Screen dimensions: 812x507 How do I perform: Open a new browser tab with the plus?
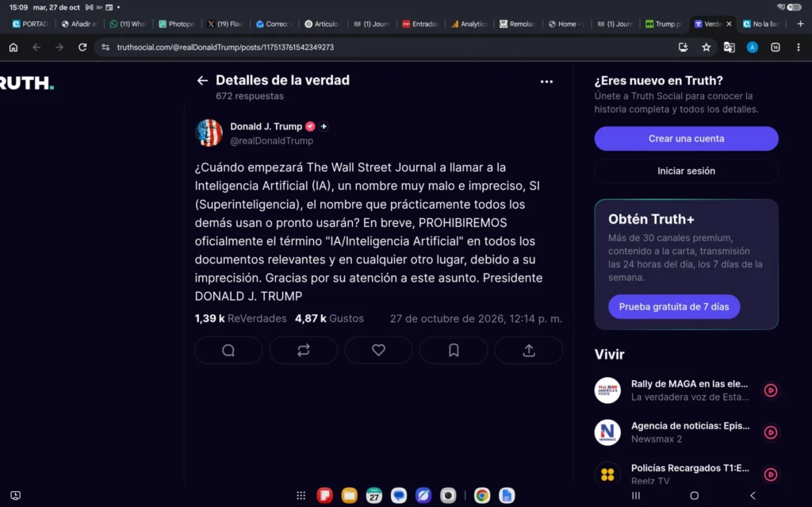click(x=800, y=24)
